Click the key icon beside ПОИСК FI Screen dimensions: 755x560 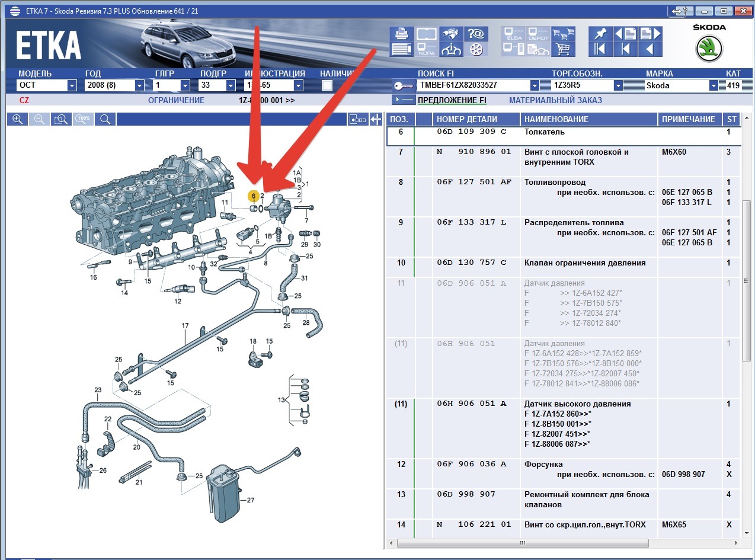tap(403, 85)
